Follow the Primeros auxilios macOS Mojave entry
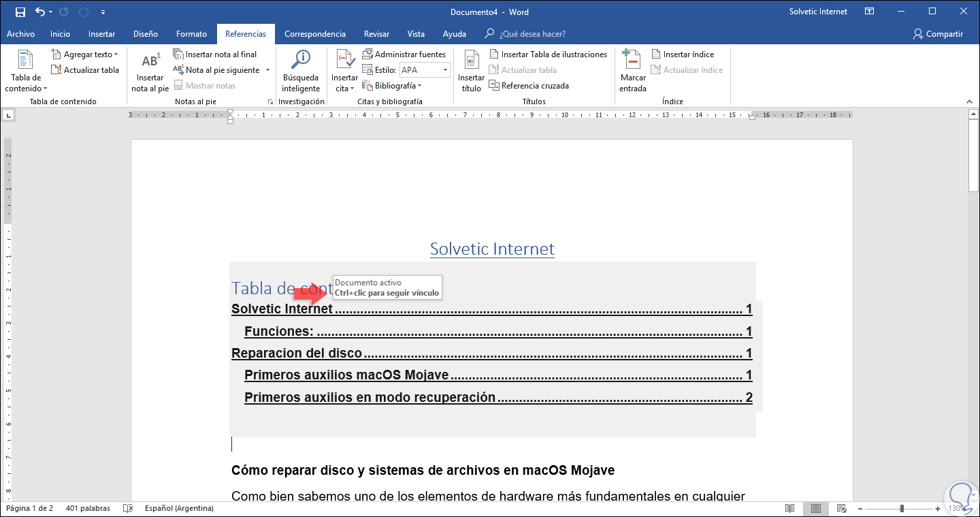 498,375
